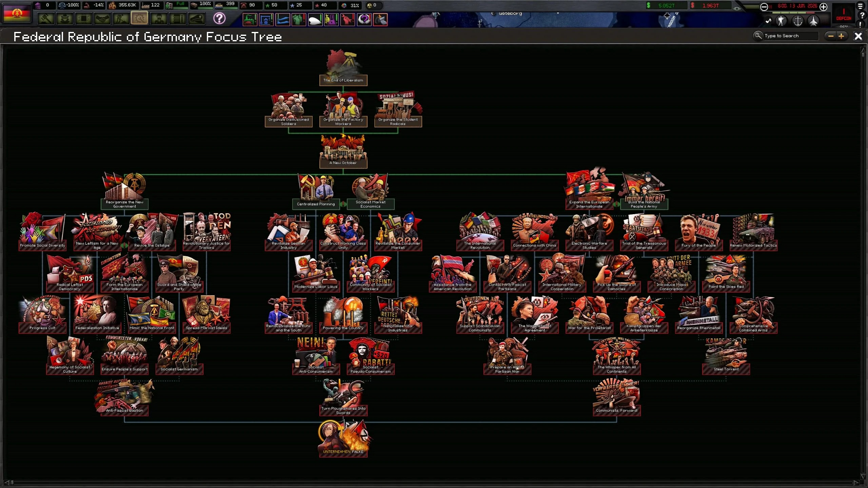Select The End of Liberalism focus
This screenshot has width=868, height=488.
click(343, 68)
